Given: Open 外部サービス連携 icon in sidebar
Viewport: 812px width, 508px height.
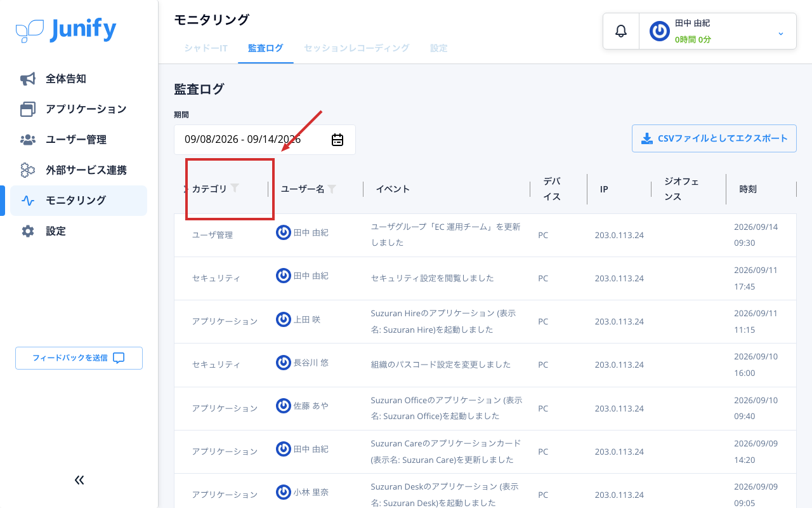Looking at the screenshot, I should (x=27, y=170).
